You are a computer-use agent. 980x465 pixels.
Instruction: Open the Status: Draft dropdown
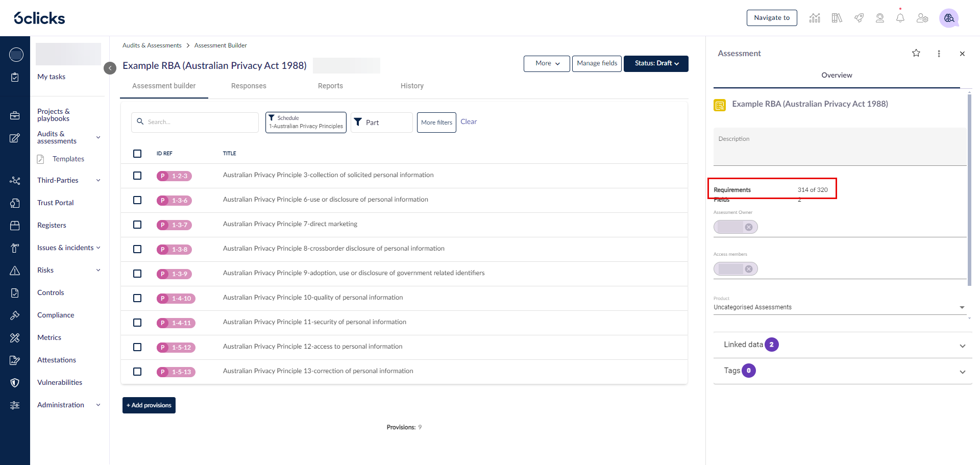(x=656, y=64)
